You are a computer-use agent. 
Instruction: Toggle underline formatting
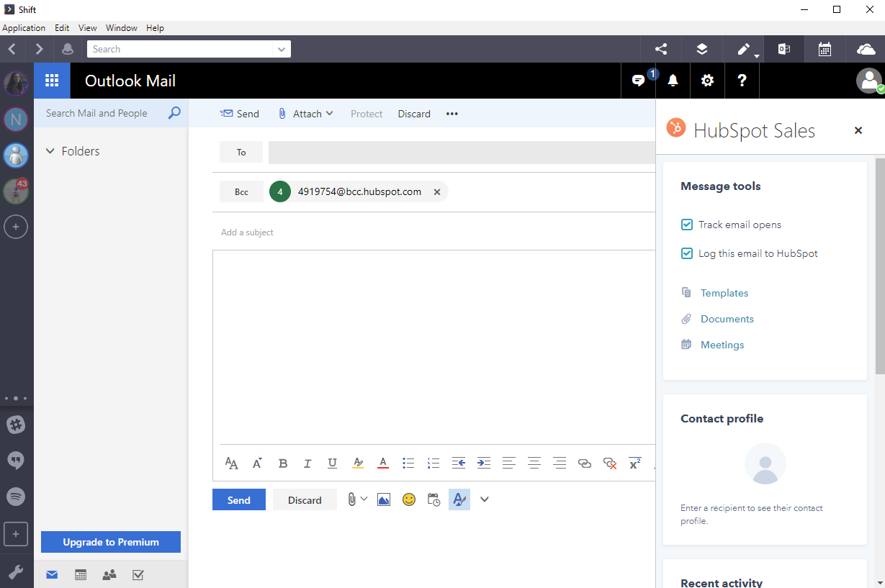(x=332, y=463)
